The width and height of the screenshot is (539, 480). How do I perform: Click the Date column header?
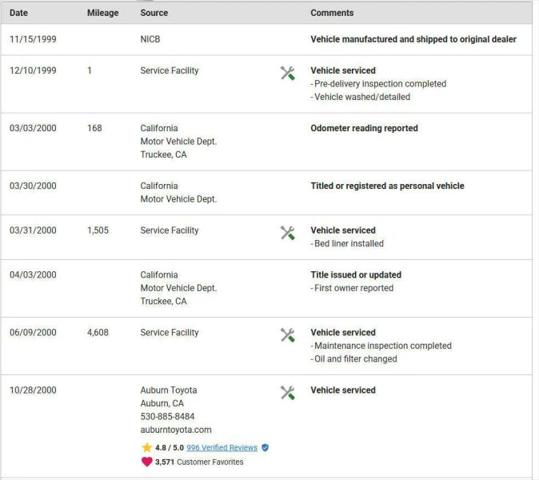coord(19,13)
